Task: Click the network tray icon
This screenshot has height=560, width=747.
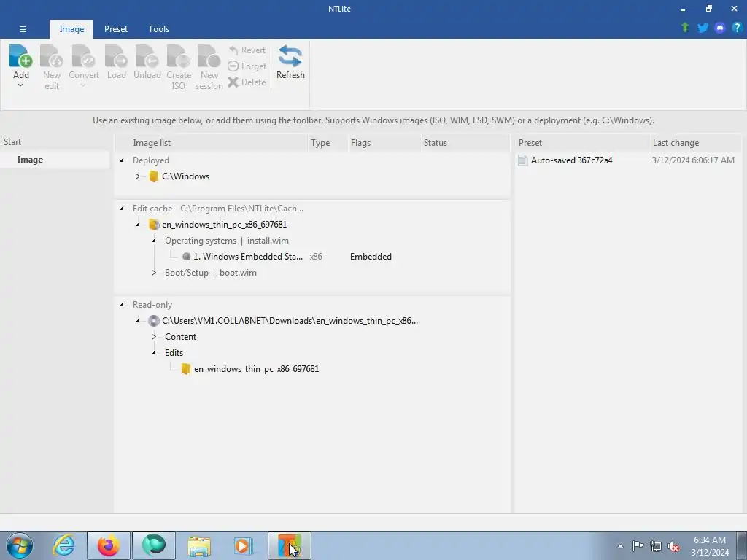Action: click(656, 546)
